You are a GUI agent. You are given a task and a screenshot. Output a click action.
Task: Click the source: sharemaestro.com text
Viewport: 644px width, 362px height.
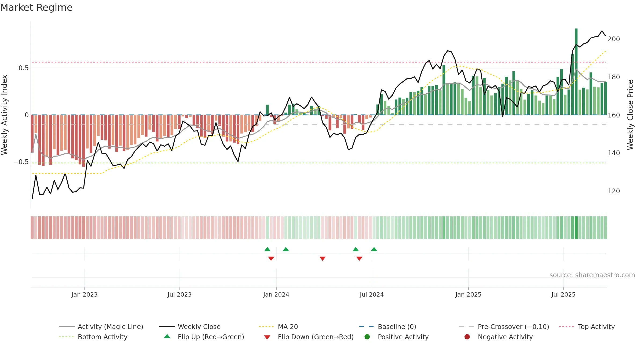pyautogui.click(x=592, y=275)
